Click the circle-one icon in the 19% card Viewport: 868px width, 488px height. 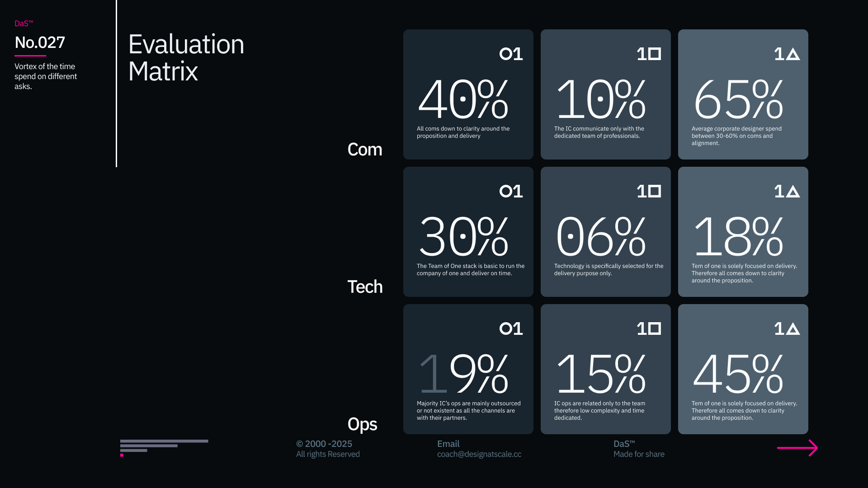(x=511, y=328)
